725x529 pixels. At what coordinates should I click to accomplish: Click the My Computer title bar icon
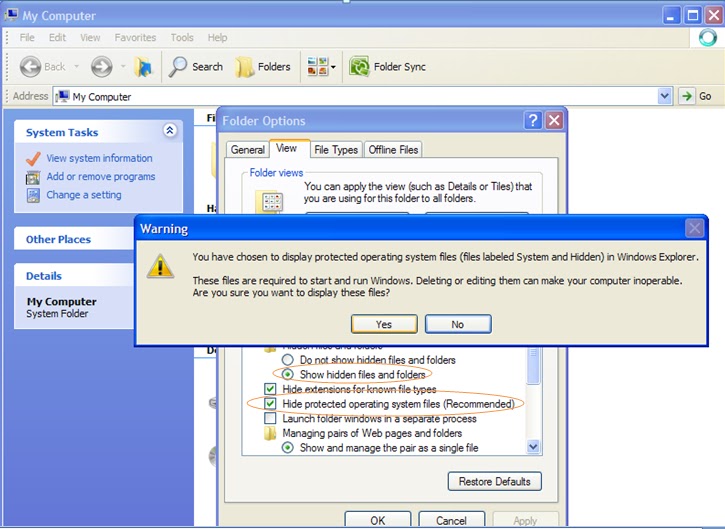[x=11, y=14]
